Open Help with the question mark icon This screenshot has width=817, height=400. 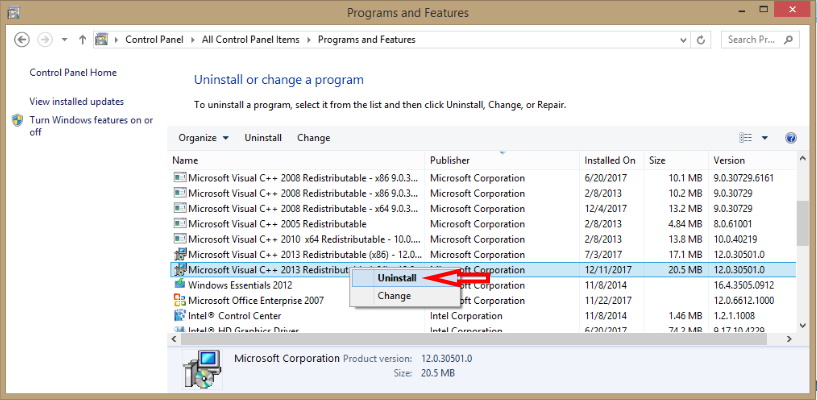point(790,138)
